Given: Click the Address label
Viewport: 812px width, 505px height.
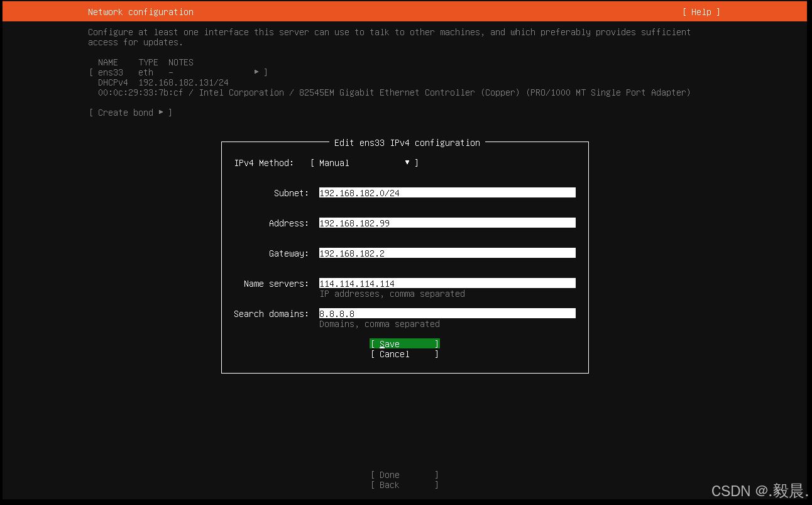Looking at the screenshot, I should [289, 223].
